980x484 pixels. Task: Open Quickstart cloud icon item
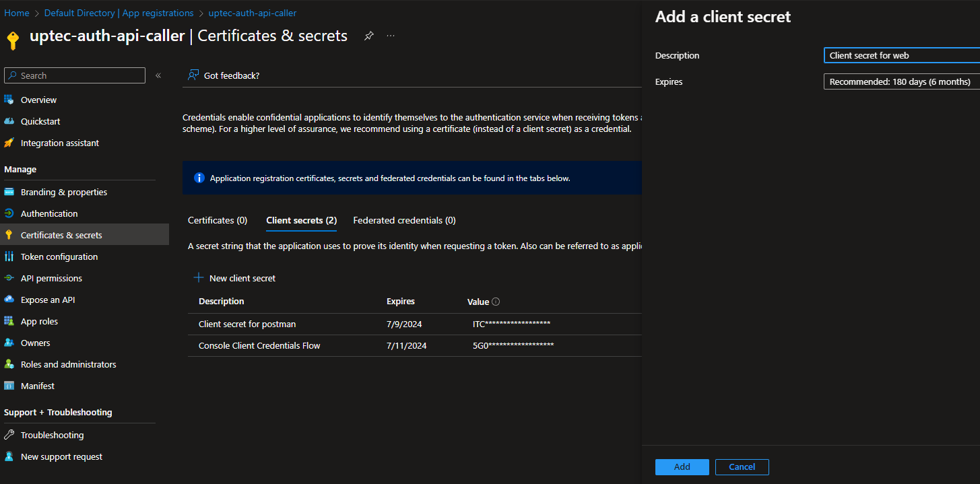tap(9, 121)
